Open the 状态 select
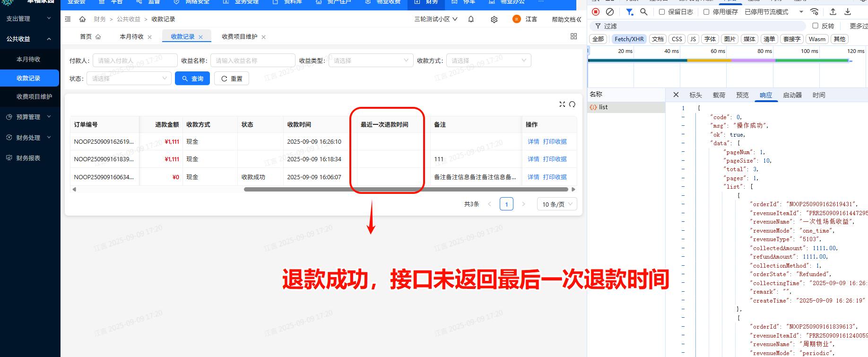The width and height of the screenshot is (868, 357). coord(129,78)
